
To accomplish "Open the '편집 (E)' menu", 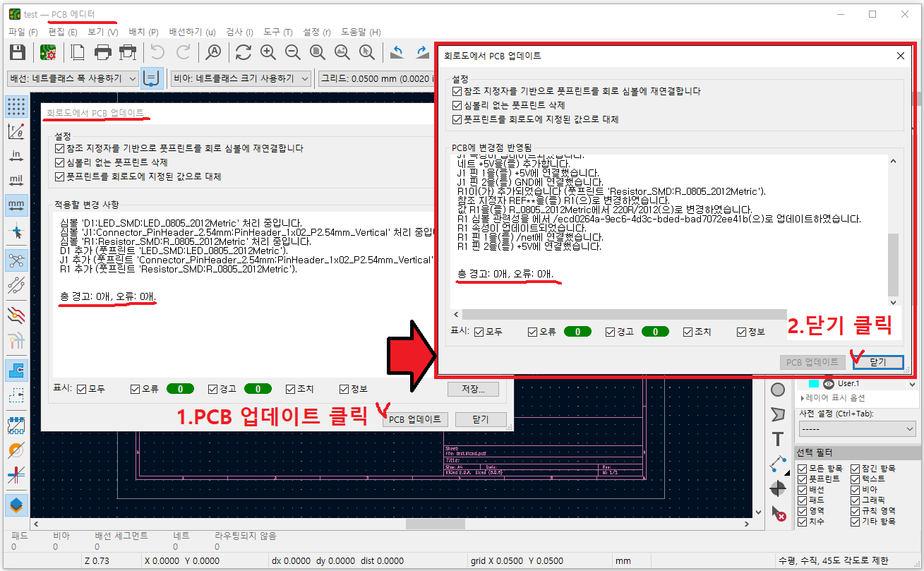I will coord(63,32).
